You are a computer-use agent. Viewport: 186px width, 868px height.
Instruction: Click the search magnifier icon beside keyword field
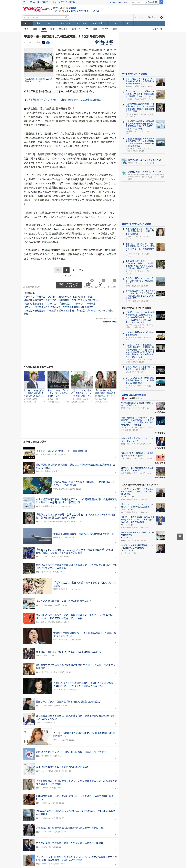66,17
